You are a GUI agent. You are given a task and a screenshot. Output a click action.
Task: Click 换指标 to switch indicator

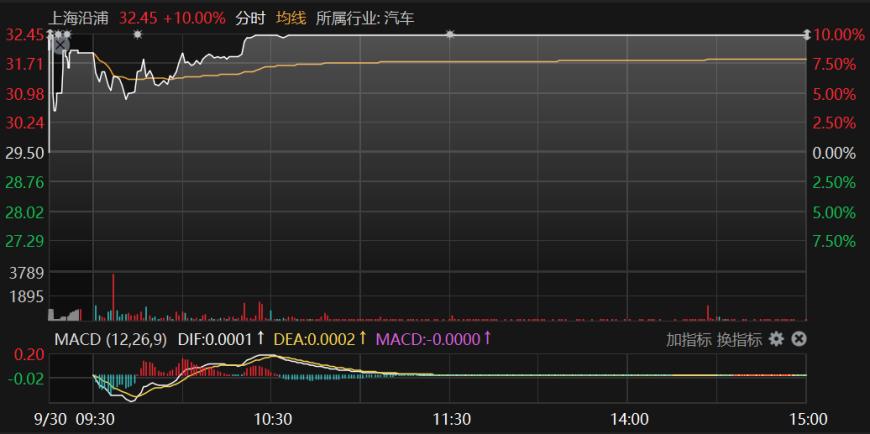tap(739, 339)
